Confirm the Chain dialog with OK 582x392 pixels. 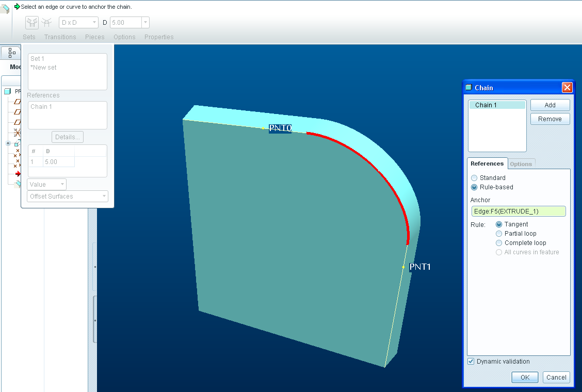525,377
